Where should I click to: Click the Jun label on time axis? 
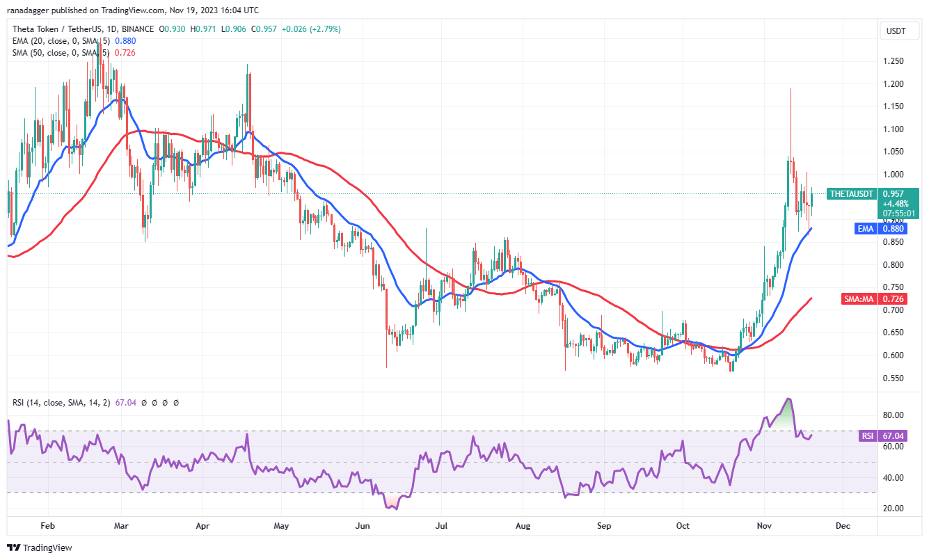pyautogui.click(x=362, y=526)
